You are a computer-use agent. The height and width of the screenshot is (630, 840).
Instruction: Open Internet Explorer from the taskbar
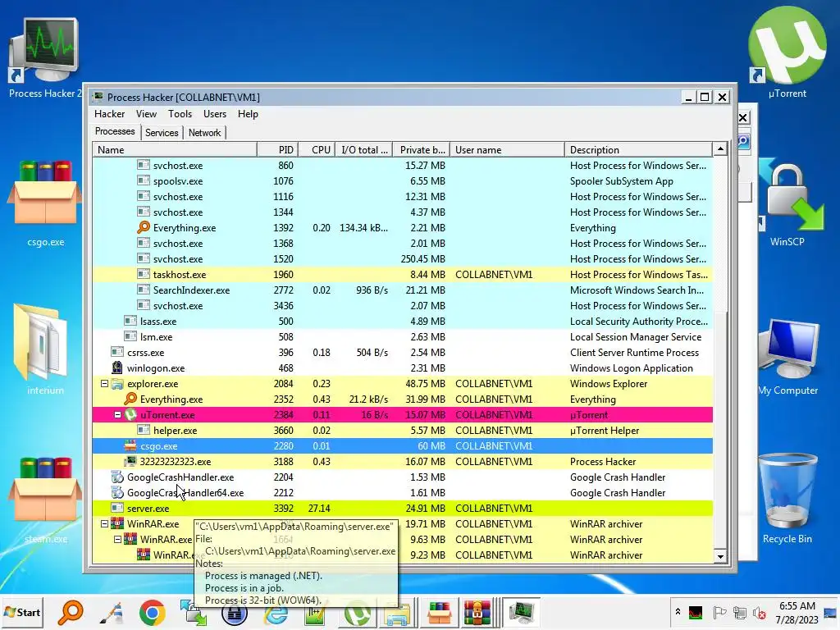point(276,612)
